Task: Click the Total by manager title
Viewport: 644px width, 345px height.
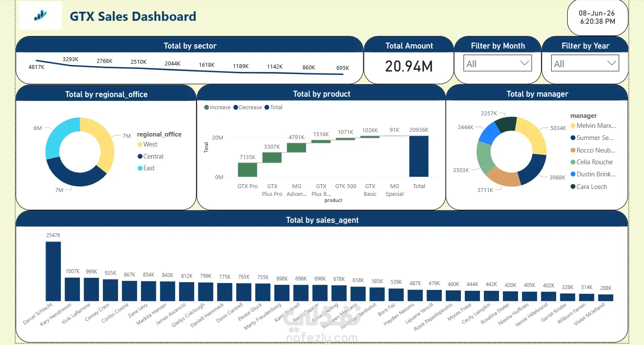Action: pyautogui.click(x=537, y=94)
